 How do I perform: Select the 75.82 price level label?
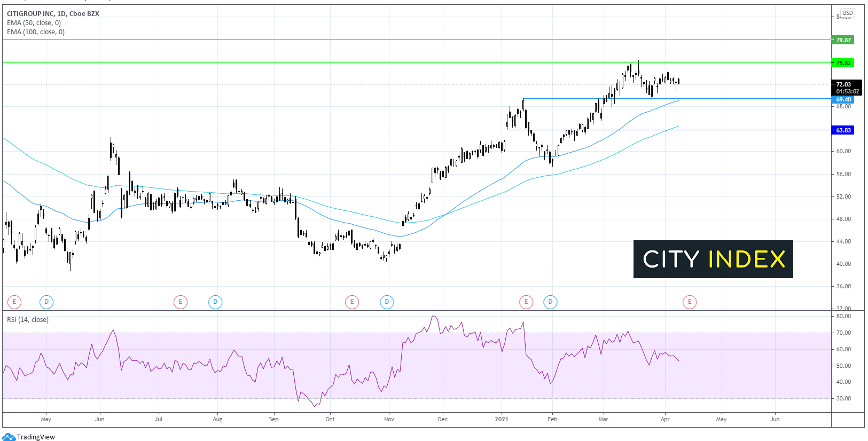pyautogui.click(x=843, y=63)
